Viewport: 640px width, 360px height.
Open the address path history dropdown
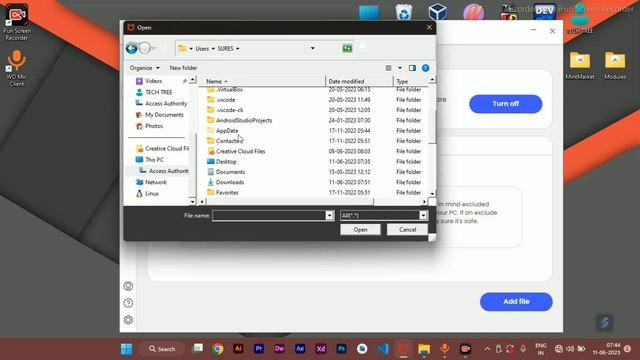click(x=313, y=49)
